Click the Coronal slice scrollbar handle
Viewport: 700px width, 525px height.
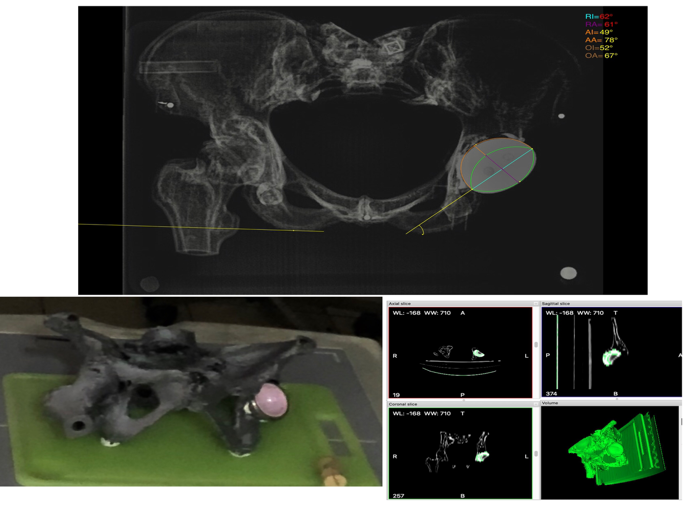[x=536, y=454]
